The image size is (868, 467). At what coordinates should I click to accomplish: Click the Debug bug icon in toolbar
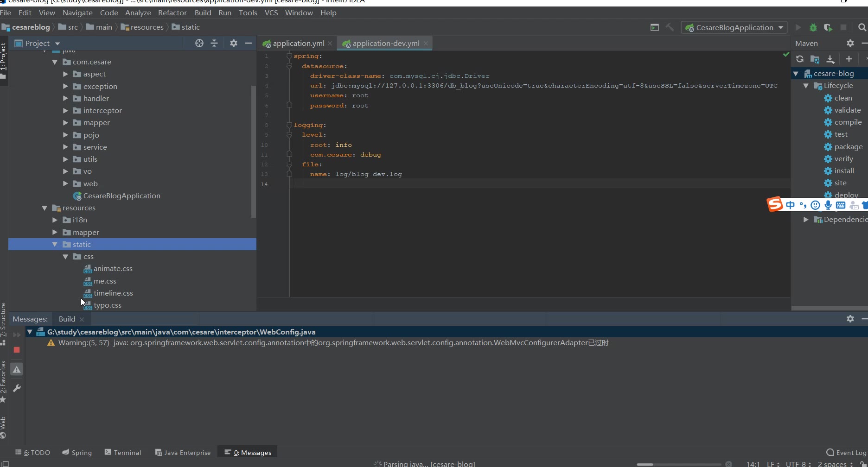pyautogui.click(x=813, y=28)
